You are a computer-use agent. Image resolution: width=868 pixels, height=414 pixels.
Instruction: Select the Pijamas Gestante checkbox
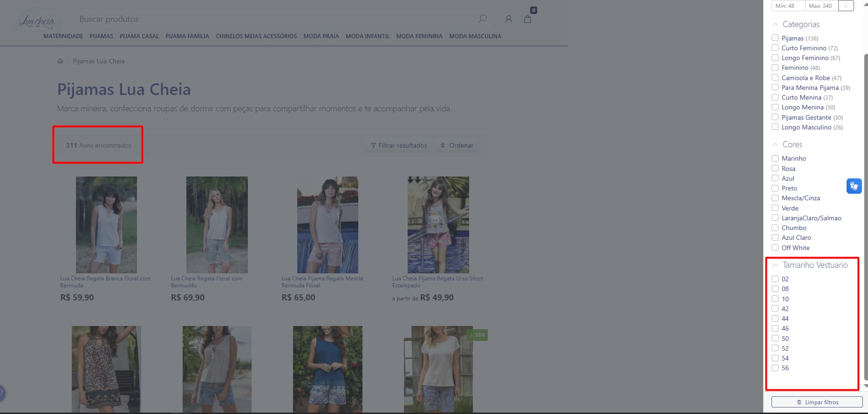click(x=775, y=117)
